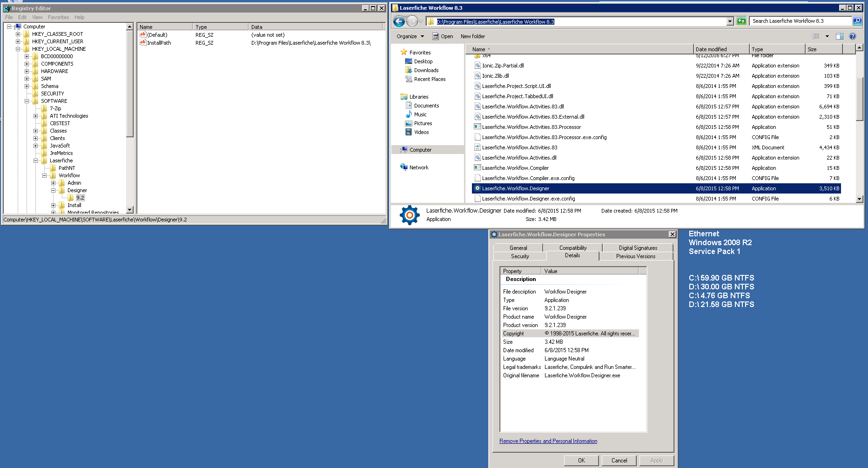Click the Search Laserfiche Workflow 8.3 box
The image size is (868, 468).
pyautogui.click(x=801, y=21)
